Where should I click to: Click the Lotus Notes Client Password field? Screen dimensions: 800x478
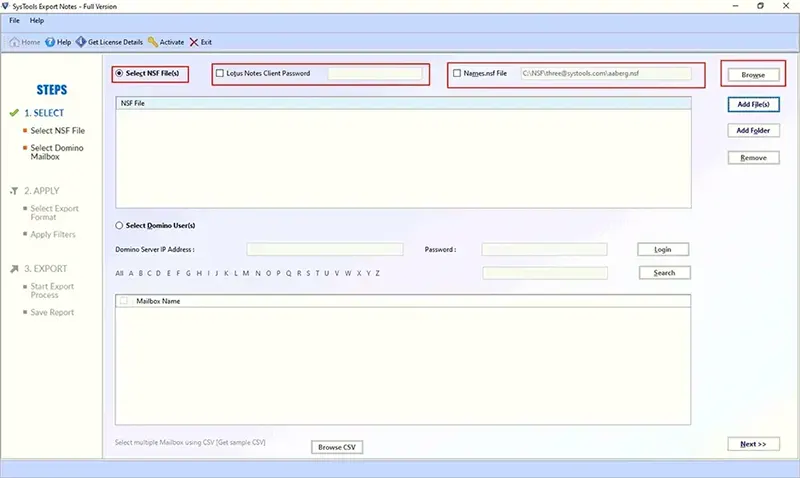(375, 73)
